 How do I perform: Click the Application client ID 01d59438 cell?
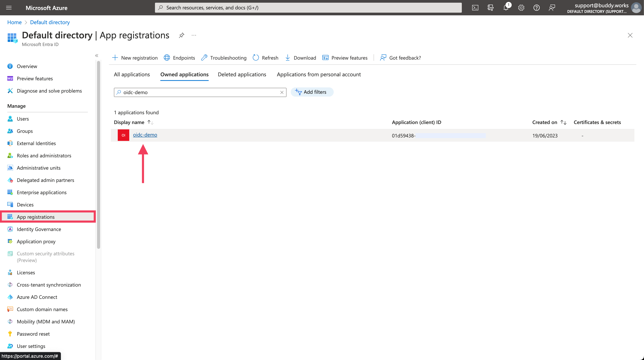[438, 136]
